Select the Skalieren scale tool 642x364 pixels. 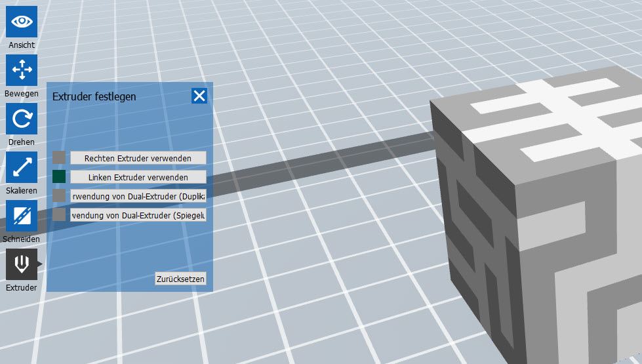(22, 167)
